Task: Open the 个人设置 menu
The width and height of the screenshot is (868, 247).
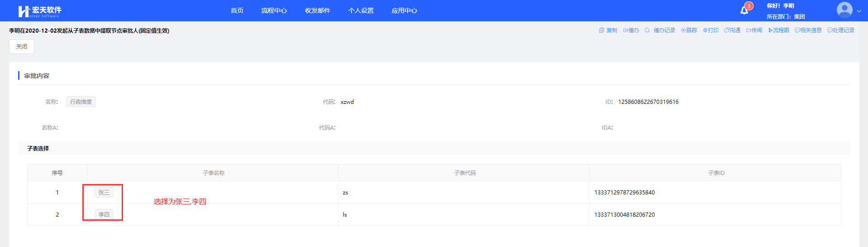Action: pyautogui.click(x=361, y=10)
